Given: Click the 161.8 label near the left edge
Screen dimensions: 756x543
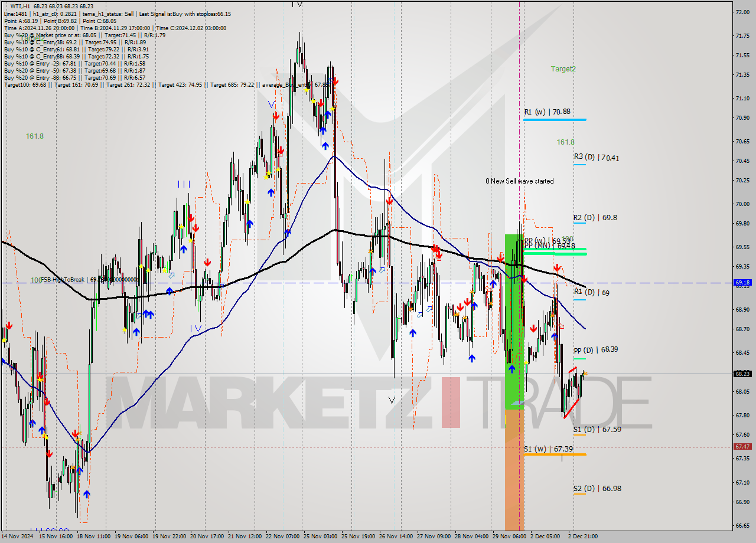Looking at the screenshot, I should tap(34, 136).
